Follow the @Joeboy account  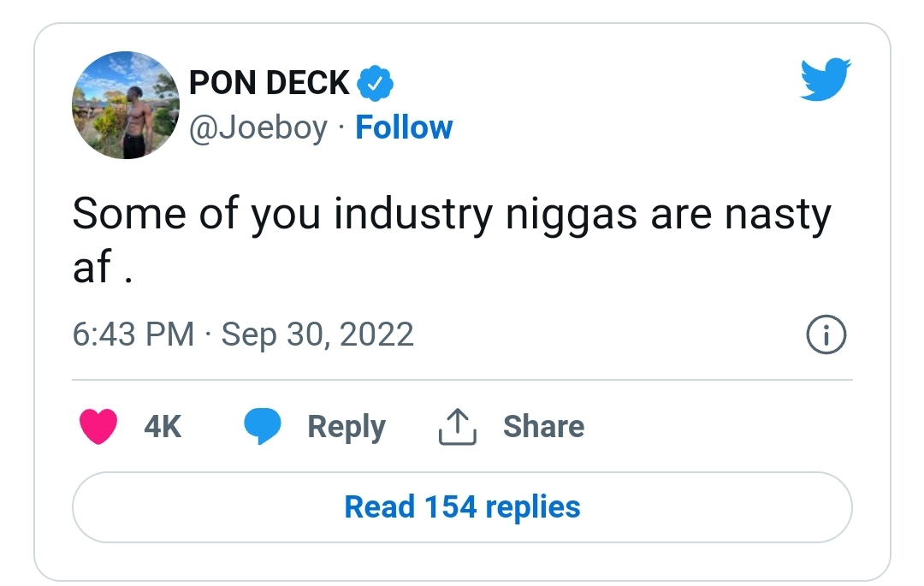click(x=404, y=127)
